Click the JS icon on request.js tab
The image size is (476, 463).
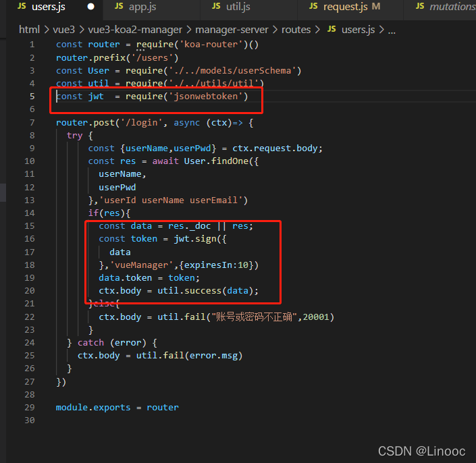point(313,6)
